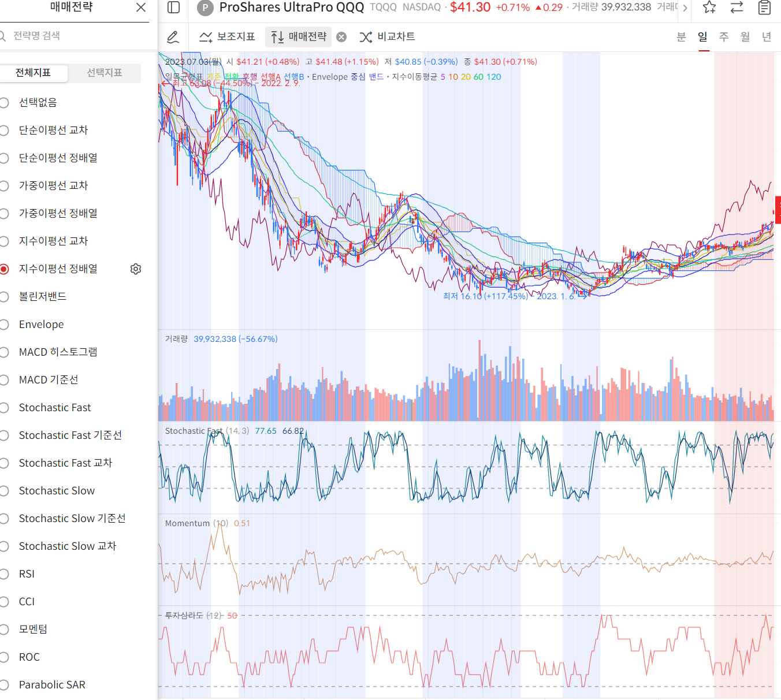
Task: Click the P logo of ProShares UltraPro QQQ
Action: point(205,8)
